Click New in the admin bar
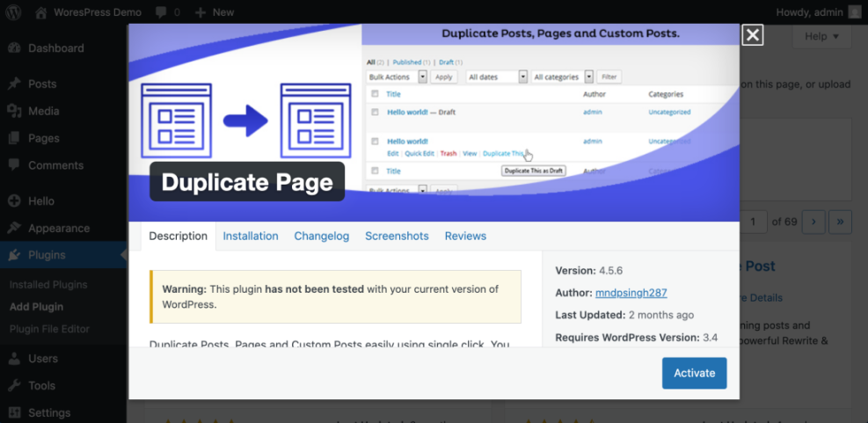The width and height of the screenshot is (868, 423). 223,12
